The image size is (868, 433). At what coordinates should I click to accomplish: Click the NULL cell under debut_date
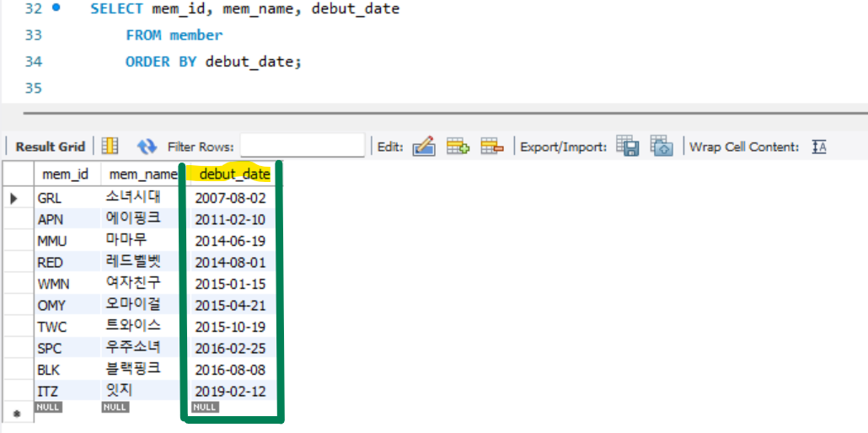(x=205, y=407)
